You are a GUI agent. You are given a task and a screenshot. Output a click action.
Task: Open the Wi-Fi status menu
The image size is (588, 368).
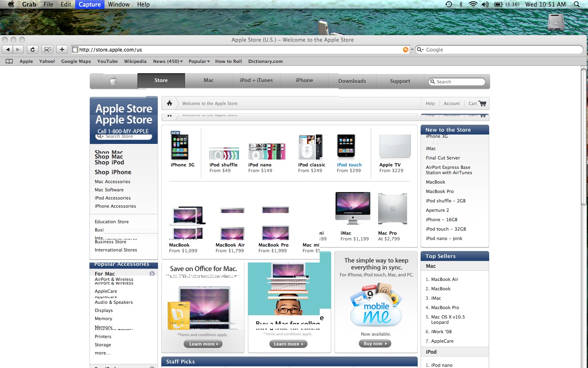point(473,4)
